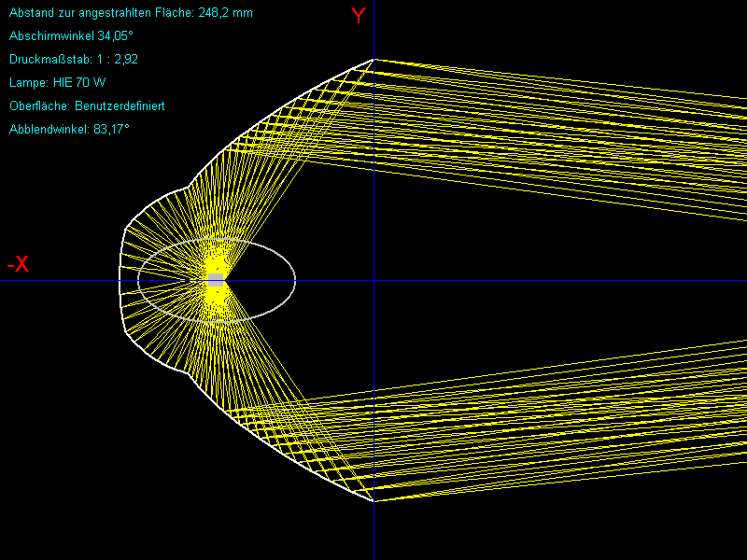Click the gray lamp burner rectangle

tap(216, 280)
